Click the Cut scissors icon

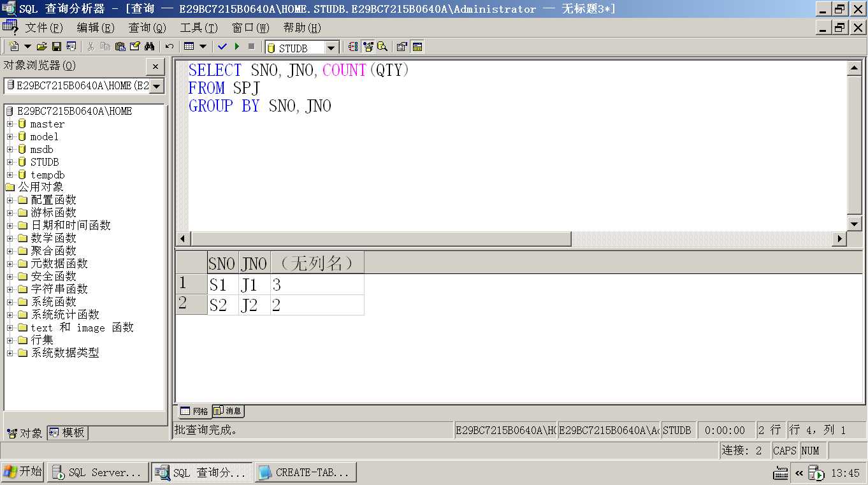(90, 47)
